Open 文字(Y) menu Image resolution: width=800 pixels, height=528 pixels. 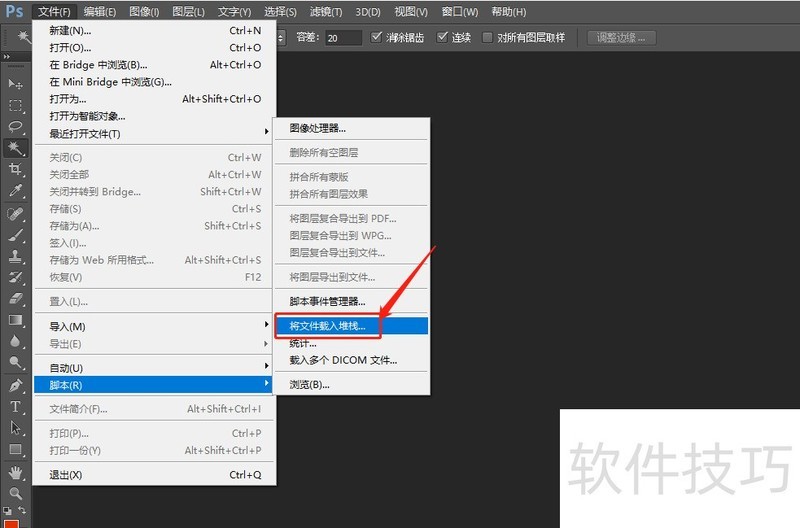[234, 11]
